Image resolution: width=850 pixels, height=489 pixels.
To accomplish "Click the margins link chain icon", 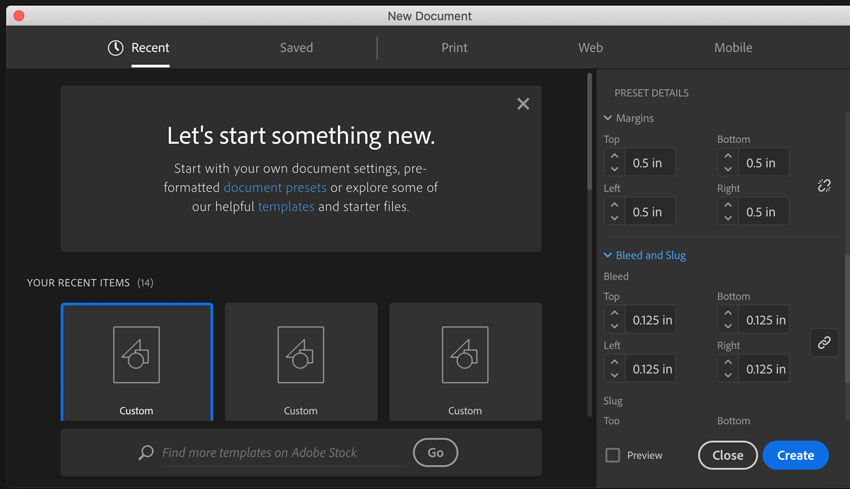I will [824, 186].
